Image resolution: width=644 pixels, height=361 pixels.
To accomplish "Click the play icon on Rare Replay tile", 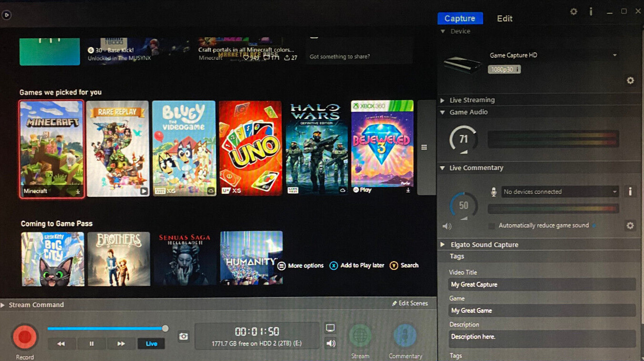I will [144, 191].
